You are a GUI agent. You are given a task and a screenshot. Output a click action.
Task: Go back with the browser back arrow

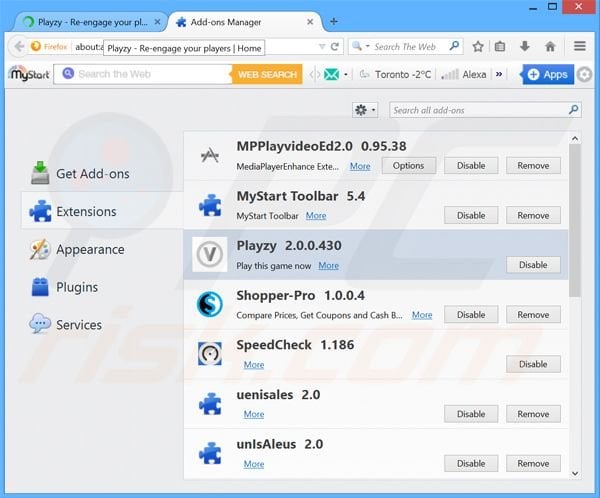[x=18, y=47]
